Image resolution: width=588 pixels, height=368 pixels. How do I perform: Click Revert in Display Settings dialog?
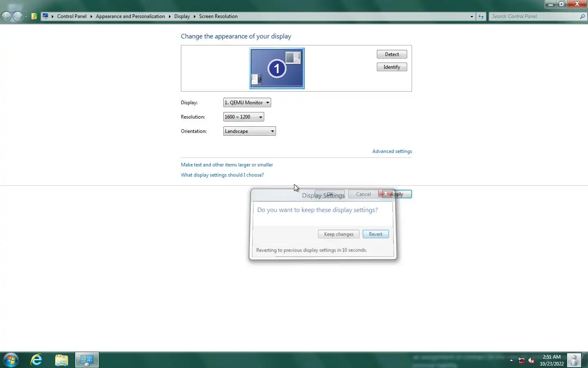tap(376, 234)
